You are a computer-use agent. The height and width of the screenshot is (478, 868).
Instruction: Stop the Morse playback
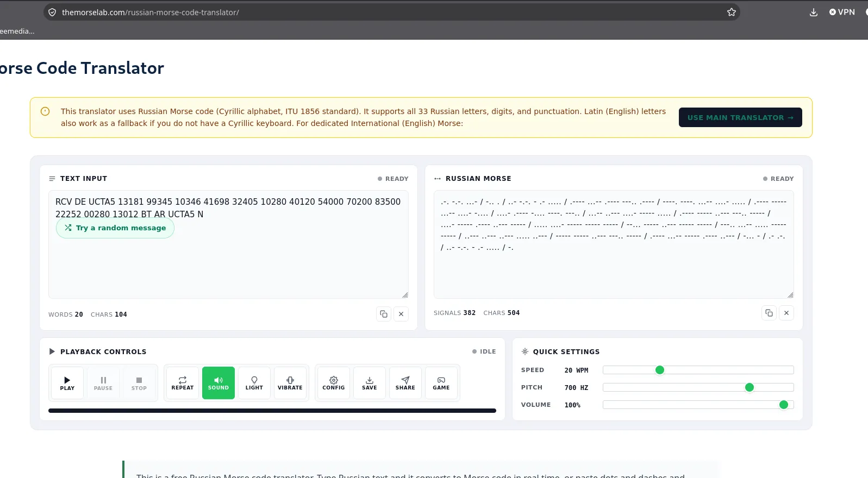(139, 383)
